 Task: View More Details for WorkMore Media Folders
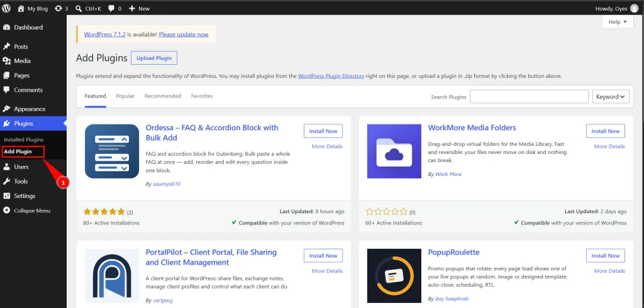point(609,146)
